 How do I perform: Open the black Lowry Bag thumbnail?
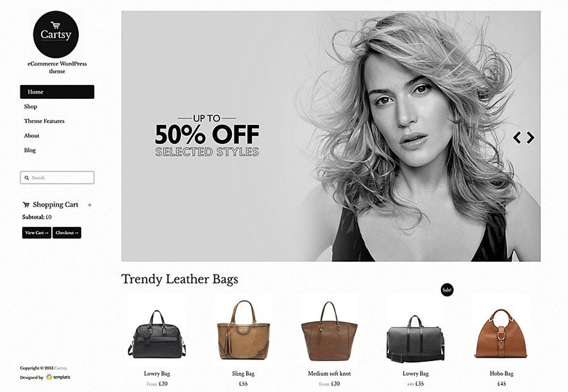point(157,335)
